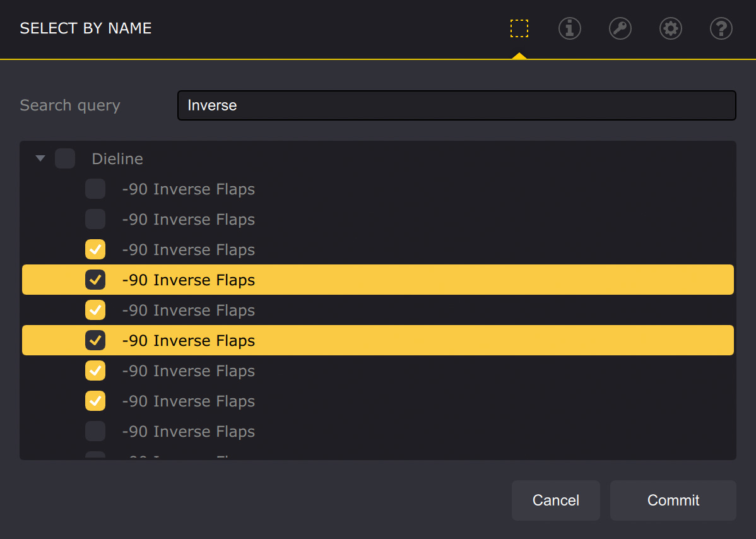Uncheck the first highlighted row's checkbox
The height and width of the screenshot is (539, 756).
click(95, 280)
